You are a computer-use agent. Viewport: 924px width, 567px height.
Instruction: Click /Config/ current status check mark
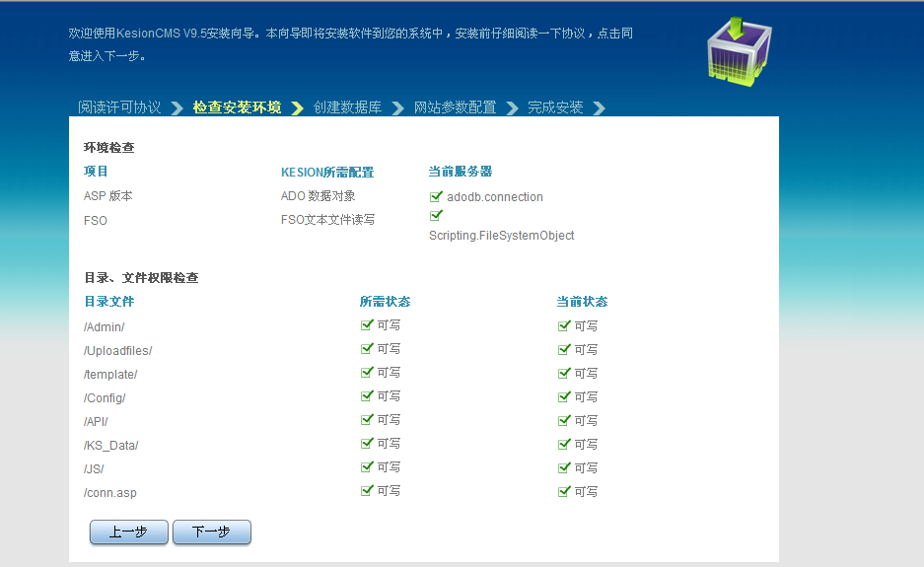click(564, 396)
